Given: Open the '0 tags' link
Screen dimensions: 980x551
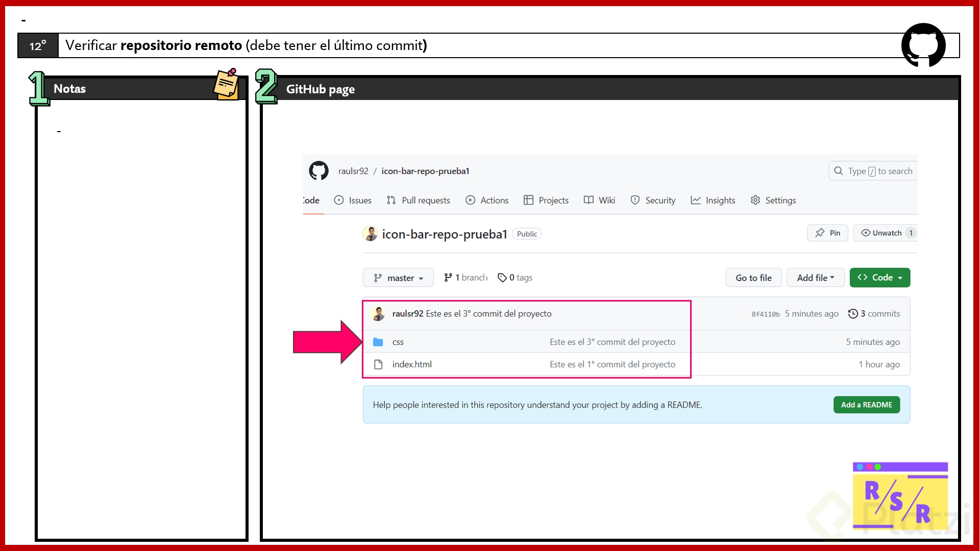Looking at the screenshot, I should [x=515, y=278].
